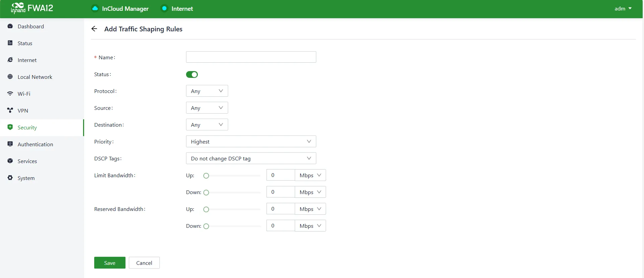
Task: Click the Limit Bandwidth Down slider handle
Action: 206,192
